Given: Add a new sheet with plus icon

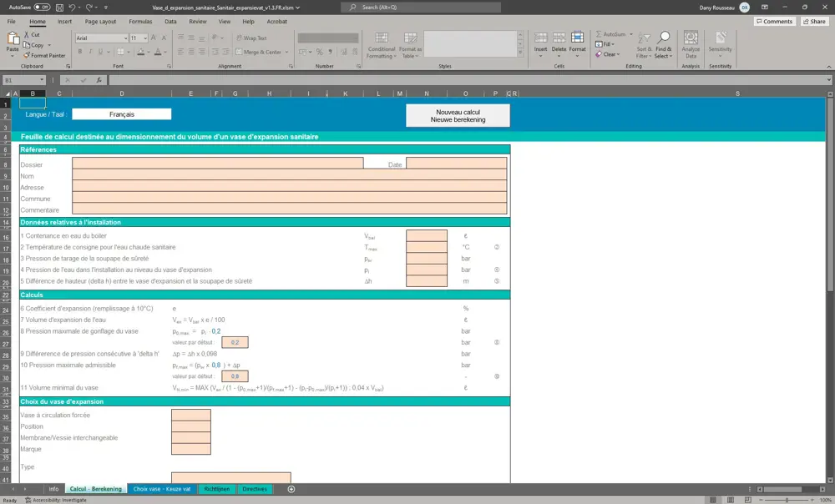Looking at the screenshot, I should click(291, 489).
